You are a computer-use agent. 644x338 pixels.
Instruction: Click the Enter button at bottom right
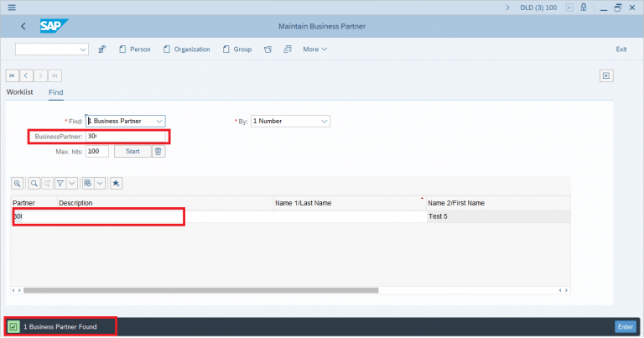[x=625, y=326]
